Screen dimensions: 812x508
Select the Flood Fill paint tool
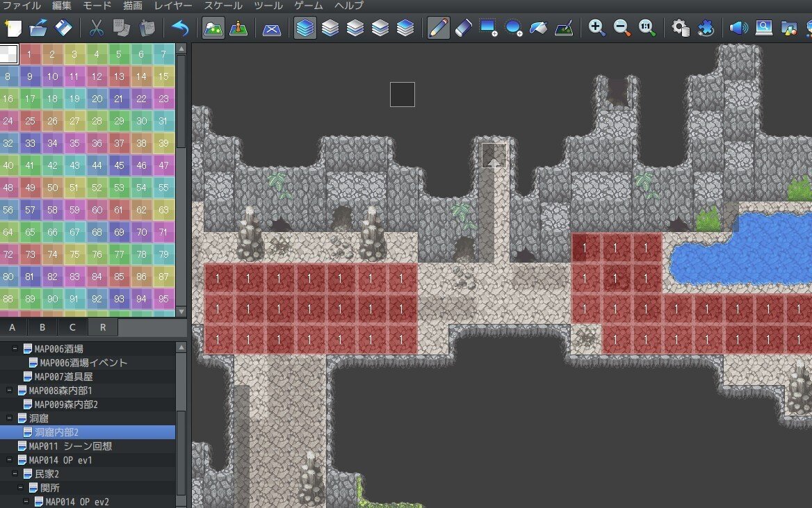[538, 27]
